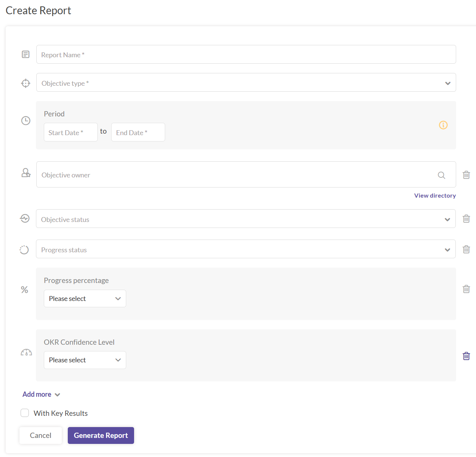
Task: Open the Objective type dropdown
Action: point(246,82)
